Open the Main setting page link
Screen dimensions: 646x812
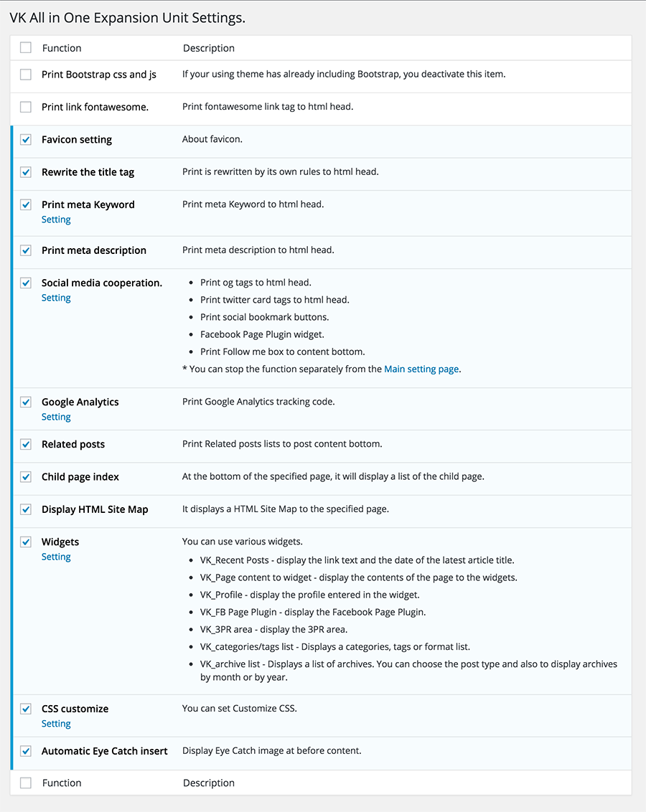(x=421, y=369)
